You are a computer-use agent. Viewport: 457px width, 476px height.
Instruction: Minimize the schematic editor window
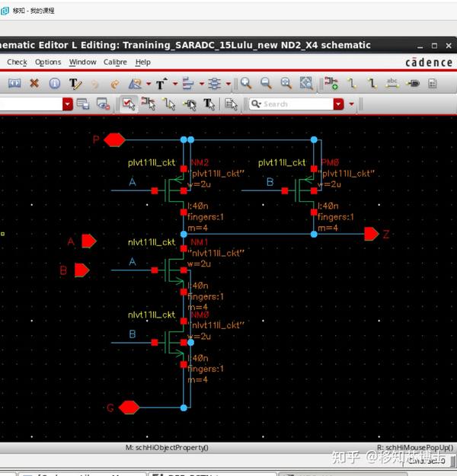click(x=420, y=46)
